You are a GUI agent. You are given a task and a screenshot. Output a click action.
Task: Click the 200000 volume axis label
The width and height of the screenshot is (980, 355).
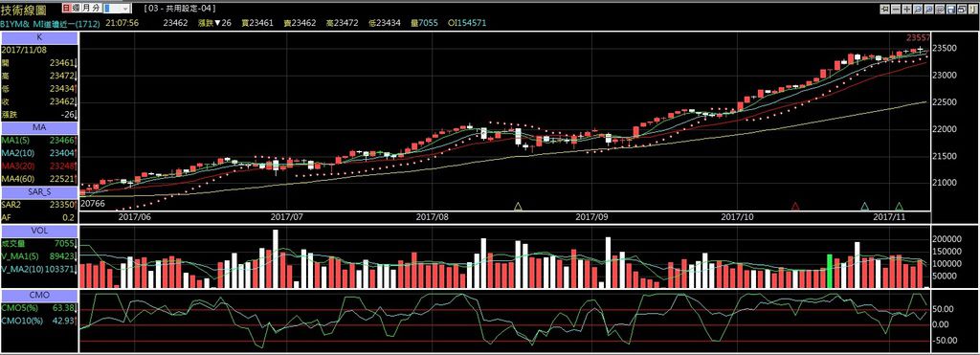[947, 239]
